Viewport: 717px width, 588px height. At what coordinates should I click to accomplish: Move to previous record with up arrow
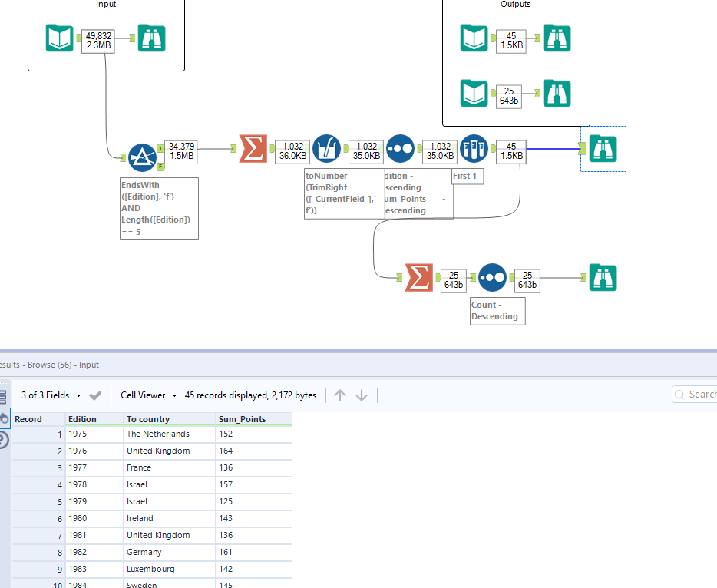click(340, 395)
